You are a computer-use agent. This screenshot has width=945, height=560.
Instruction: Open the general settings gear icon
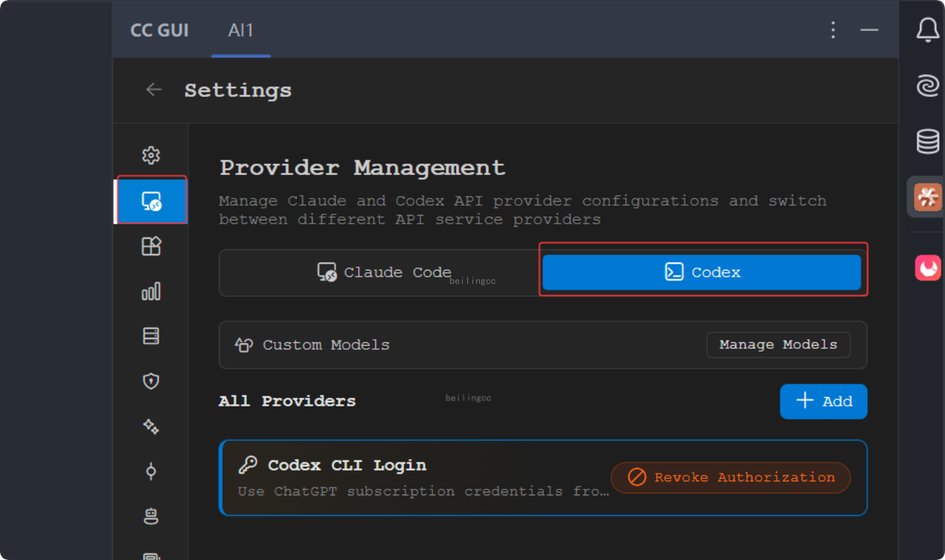(x=151, y=155)
